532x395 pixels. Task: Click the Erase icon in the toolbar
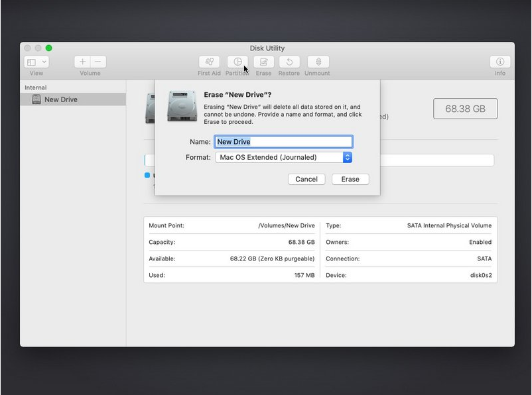point(263,62)
